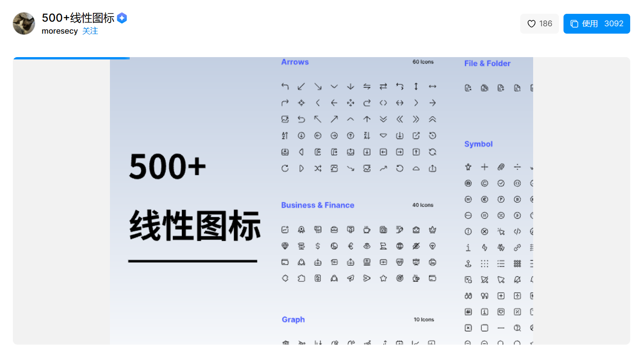Click the bulleted list icon in Symbol

501,264
